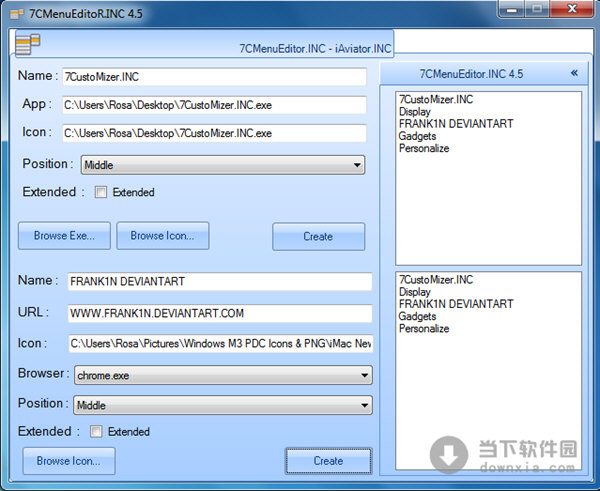Click Create button in app section
The width and height of the screenshot is (600, 491).
[x=318, y=237]
